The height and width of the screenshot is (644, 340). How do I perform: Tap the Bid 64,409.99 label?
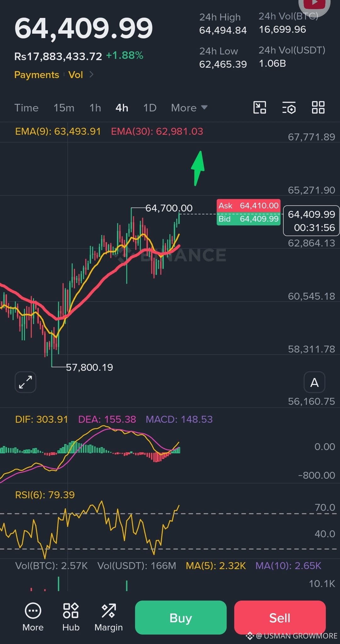248,219
